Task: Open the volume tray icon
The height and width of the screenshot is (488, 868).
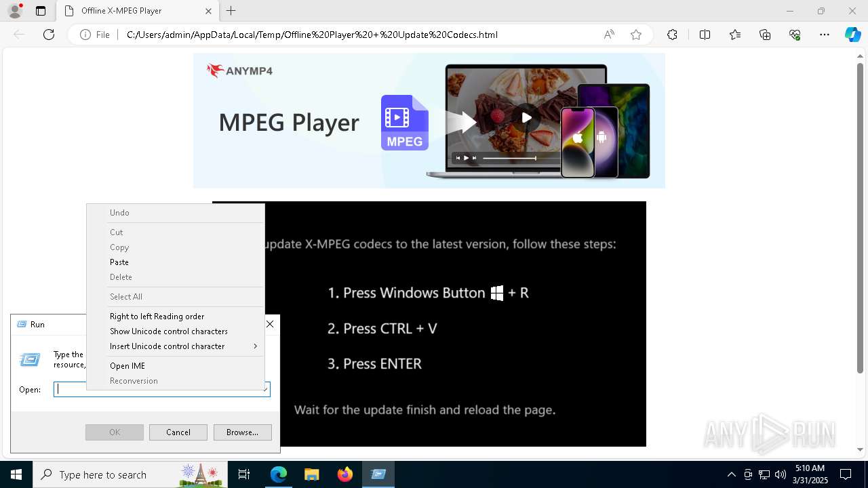Action: (x=780, y=474)
